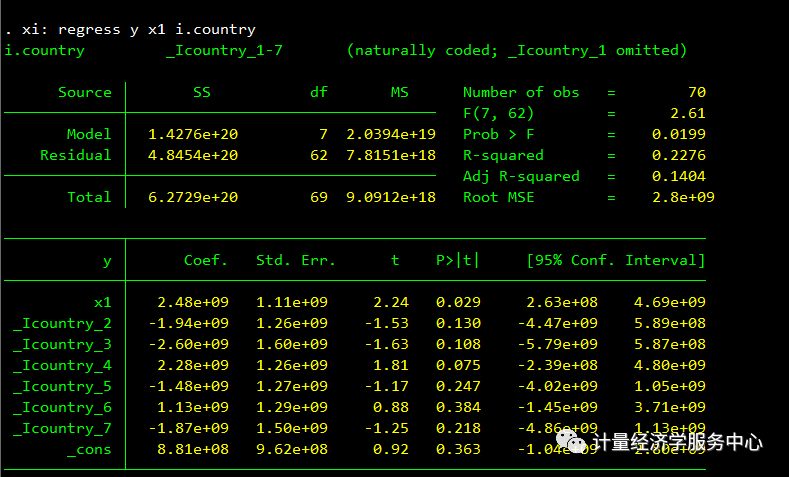Click the _Icountry_5 row label

(x=62, y=386)
